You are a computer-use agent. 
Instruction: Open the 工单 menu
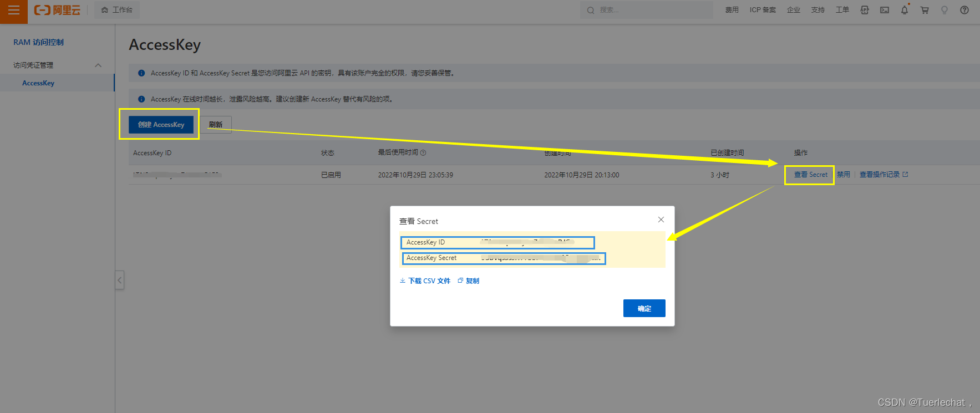click(842, 10)
